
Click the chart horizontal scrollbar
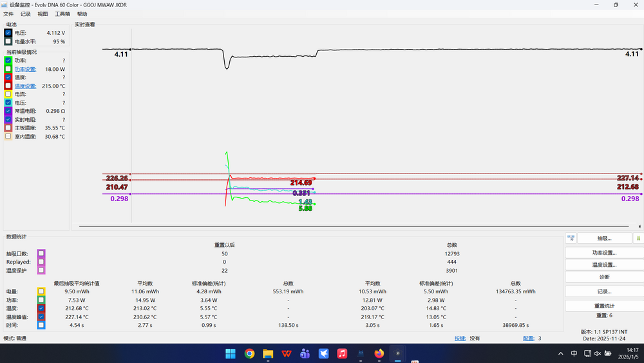coord(354,226)
